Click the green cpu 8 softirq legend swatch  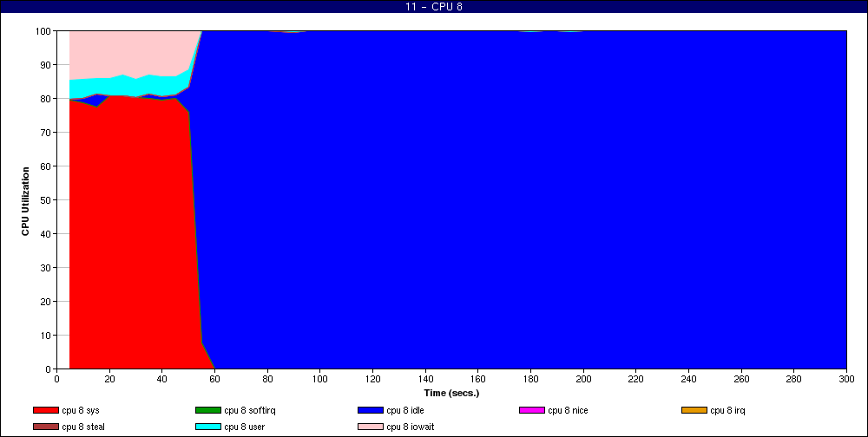click(x=208, y=410)
